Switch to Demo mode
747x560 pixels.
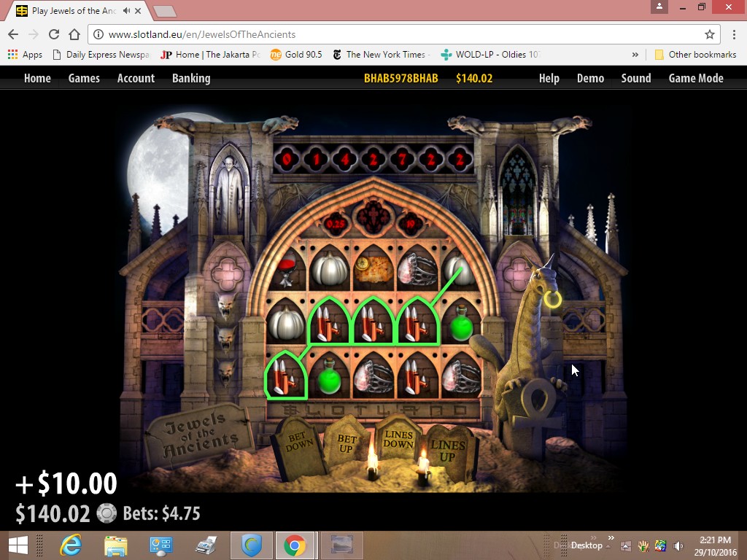coord(590,78)
